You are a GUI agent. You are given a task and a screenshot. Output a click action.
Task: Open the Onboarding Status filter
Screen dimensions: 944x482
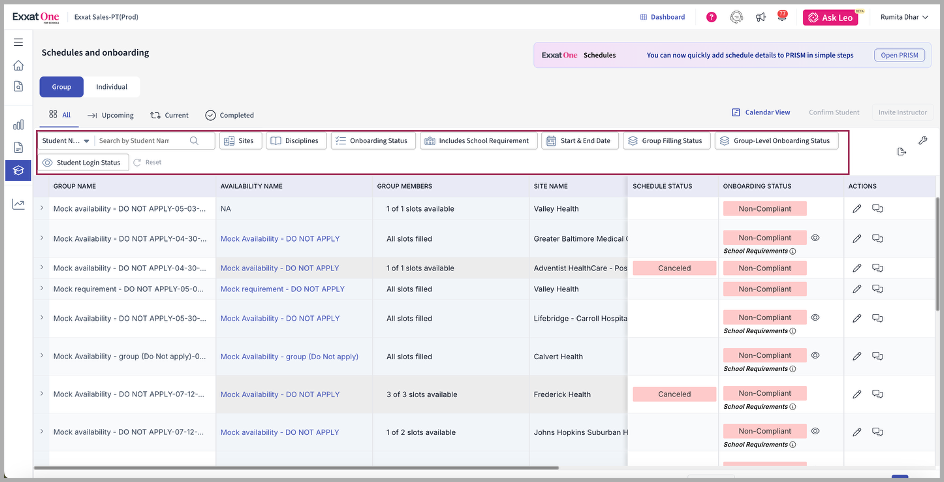click(x=373, y=141)
